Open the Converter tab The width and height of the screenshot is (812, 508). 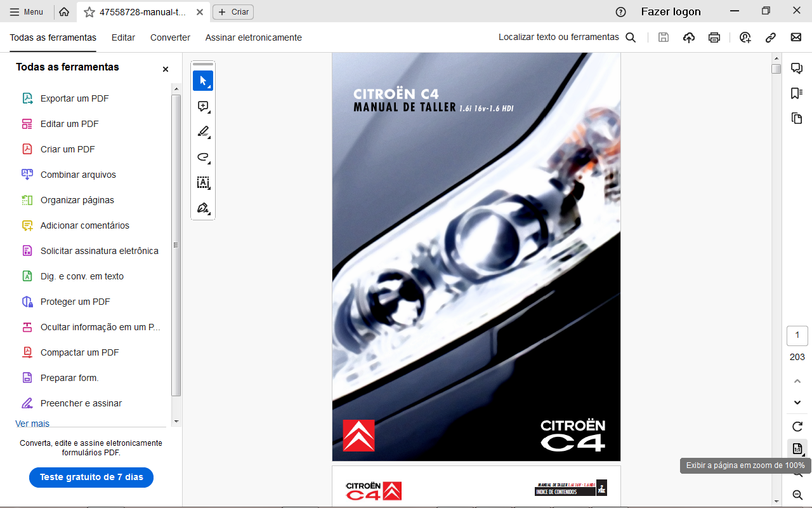point(170,37)
